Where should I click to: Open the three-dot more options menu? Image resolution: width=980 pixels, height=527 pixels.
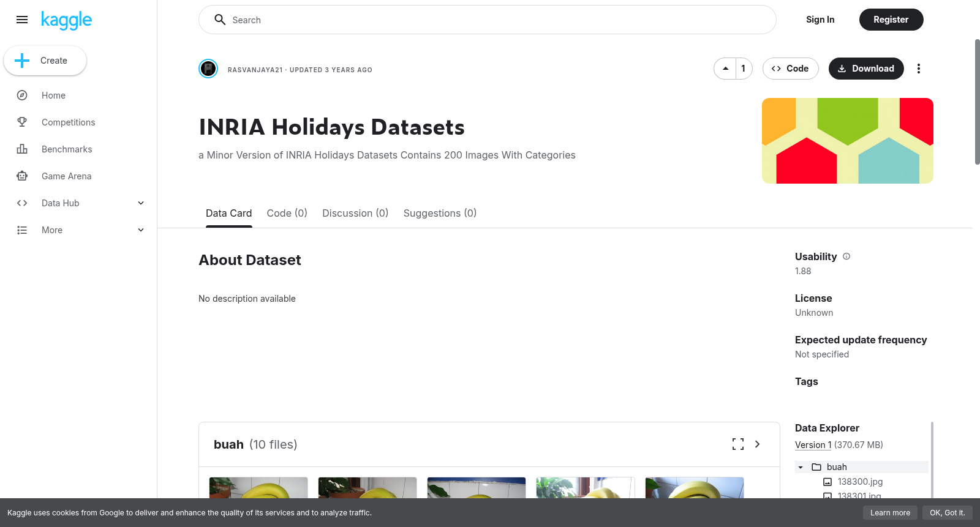(918, 69)
